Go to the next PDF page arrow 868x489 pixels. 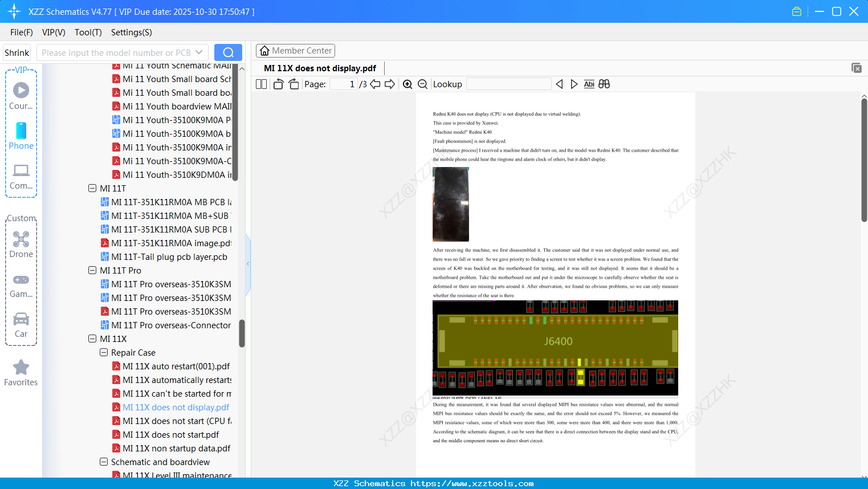point(390,84)
